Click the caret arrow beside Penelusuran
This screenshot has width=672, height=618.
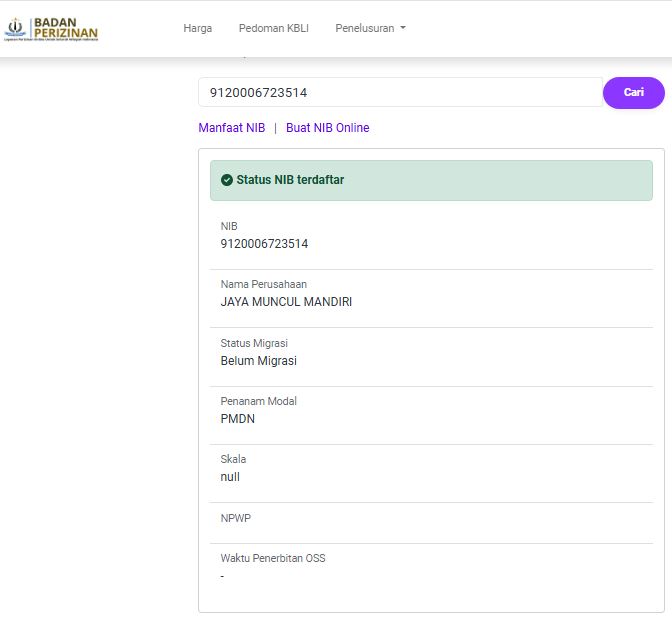point(403,28)
